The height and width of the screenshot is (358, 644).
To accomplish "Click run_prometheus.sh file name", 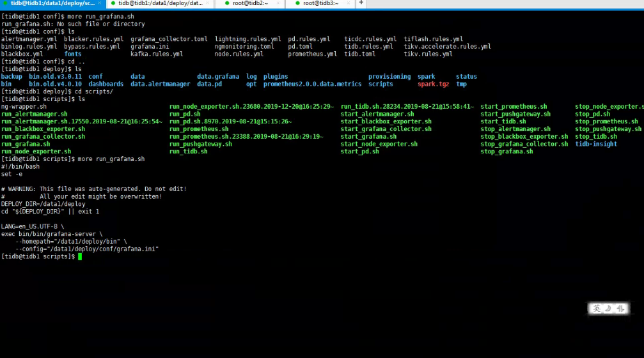I will (x=199, y=129).
